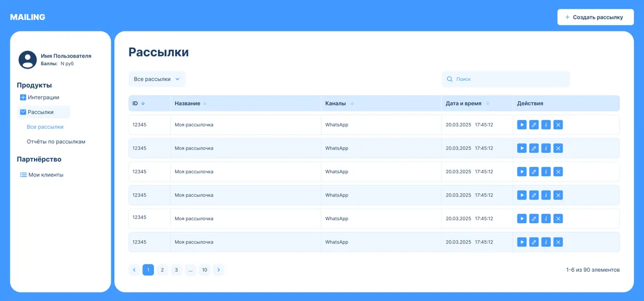Click the magnifier icon in the search box
Screen dimensions: 644x301
pyautogui.click(x=450, y=79)
